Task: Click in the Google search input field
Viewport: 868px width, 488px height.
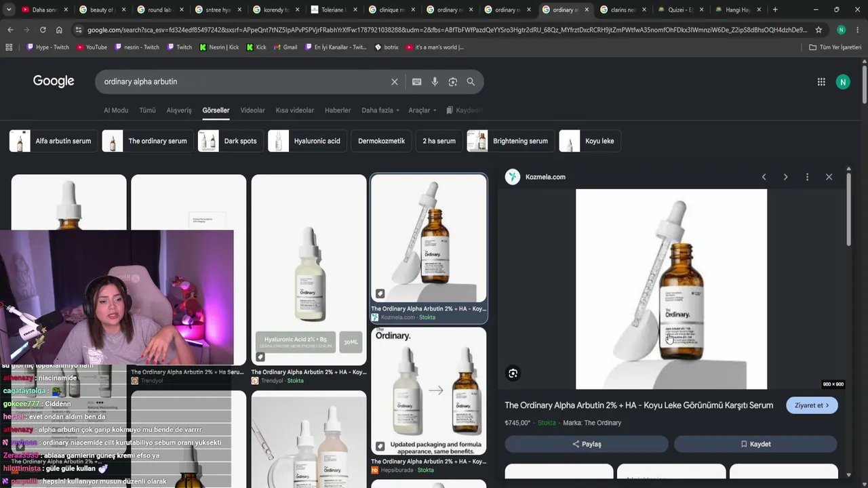Action: coord(244,82)
